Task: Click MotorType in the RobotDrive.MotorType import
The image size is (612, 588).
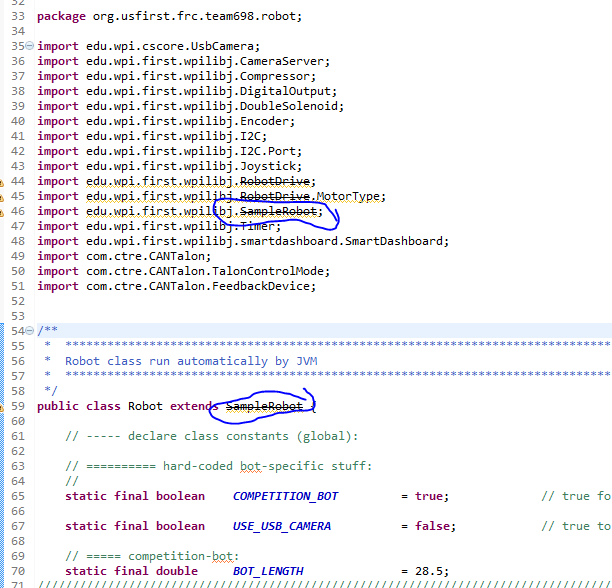Action: tap(348, 196)
